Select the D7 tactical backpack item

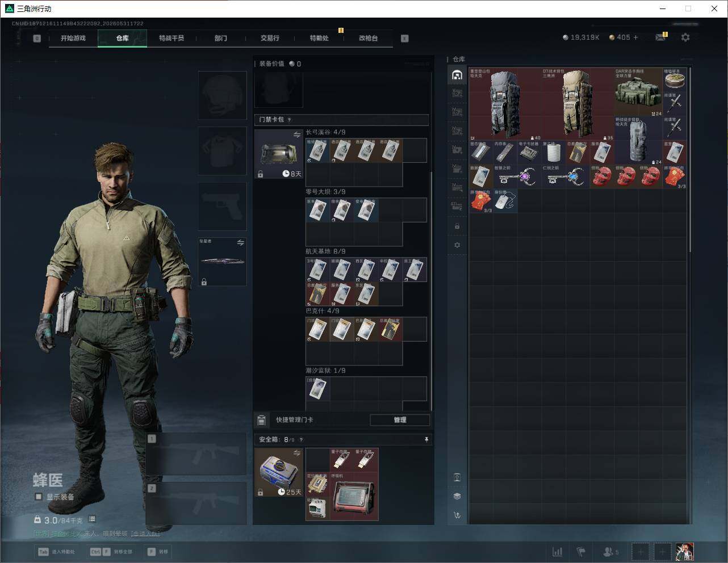[578, 104]
